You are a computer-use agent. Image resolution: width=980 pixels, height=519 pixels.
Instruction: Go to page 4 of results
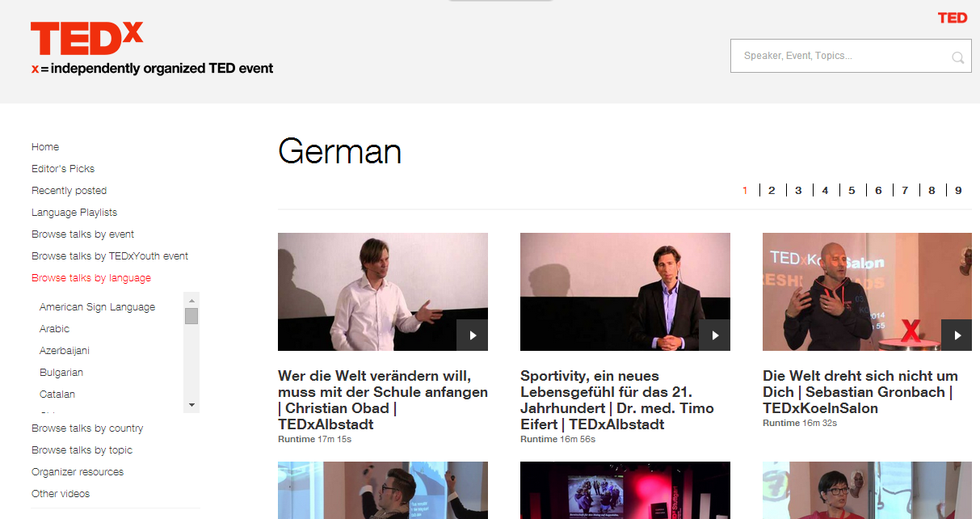[825, 191]
